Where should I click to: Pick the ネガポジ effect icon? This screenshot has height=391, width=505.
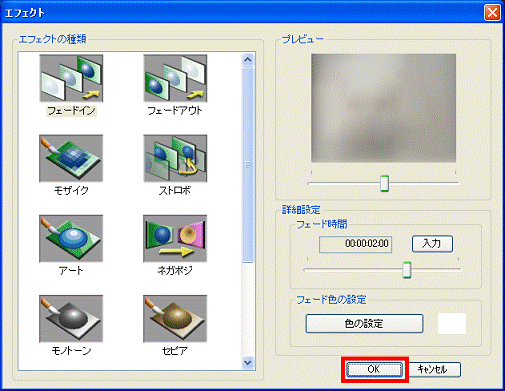175,238
